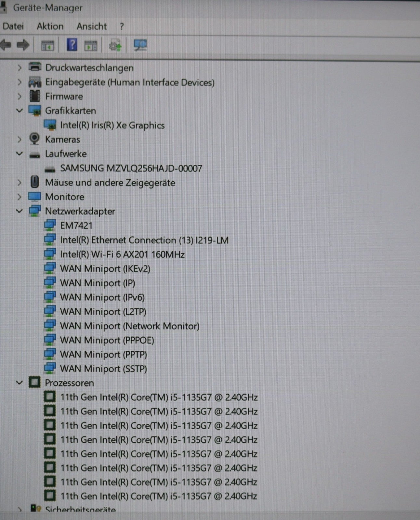Select Intel(R) Iris(R) Xe Graphics device

point(112,125)
